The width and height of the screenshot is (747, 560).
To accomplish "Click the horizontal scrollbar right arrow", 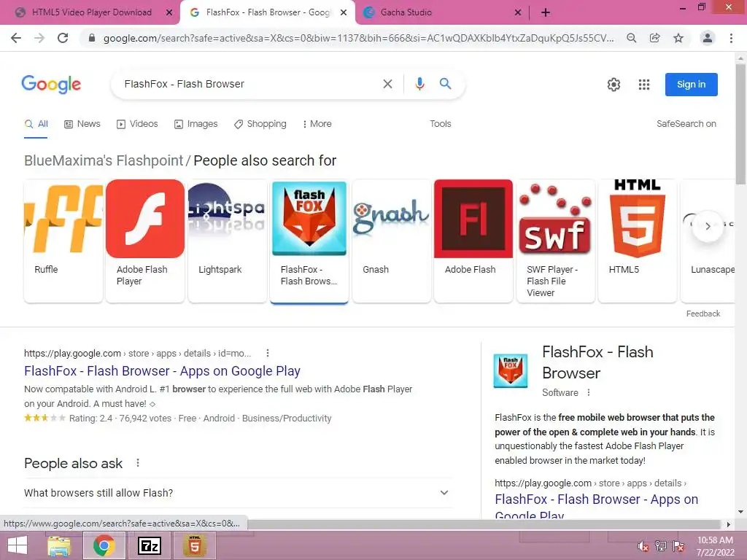I will [x=729, y=524].
